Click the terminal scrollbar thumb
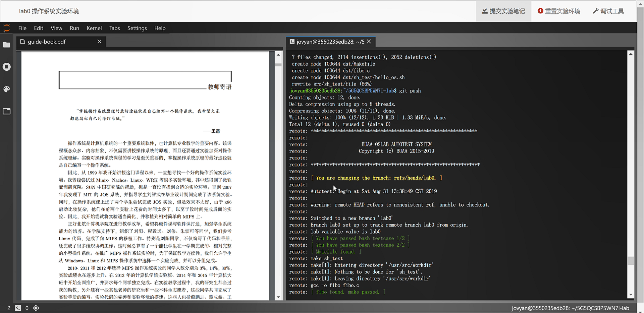 point(631,261)
